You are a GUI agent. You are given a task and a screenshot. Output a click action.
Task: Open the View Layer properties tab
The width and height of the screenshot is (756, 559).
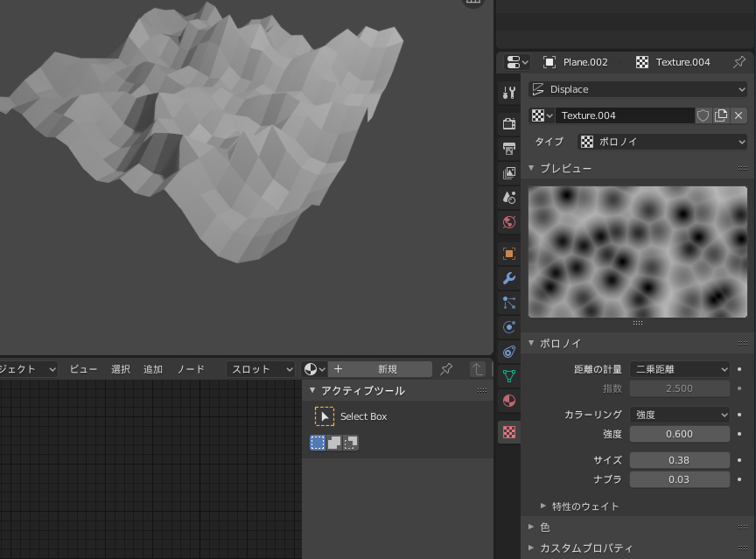(509, 172)
